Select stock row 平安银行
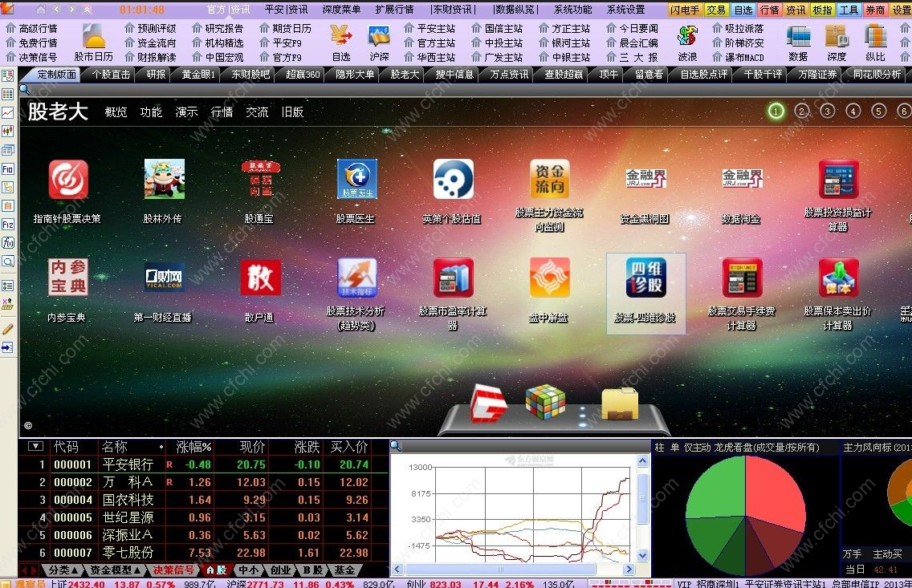The image size is (912, 588). click(203, 464)
